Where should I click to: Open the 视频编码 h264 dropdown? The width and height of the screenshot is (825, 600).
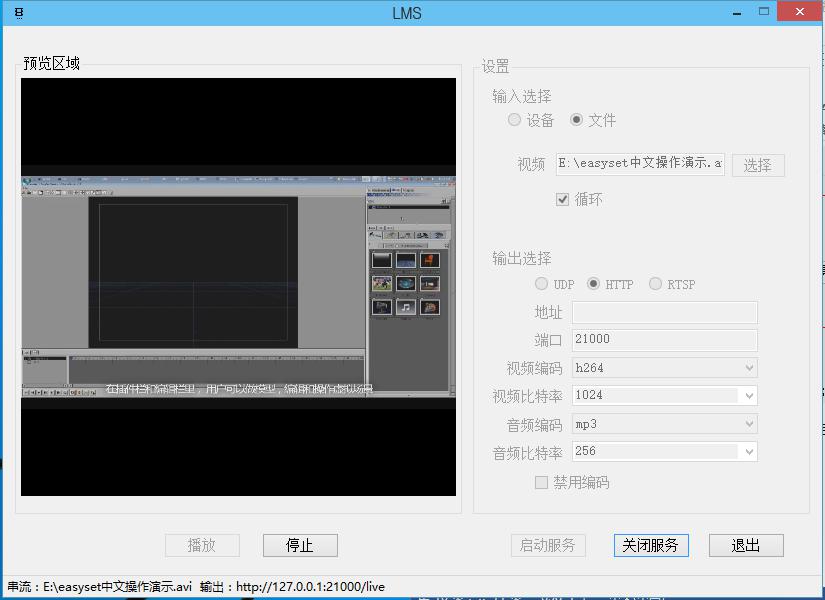point(664,368)
